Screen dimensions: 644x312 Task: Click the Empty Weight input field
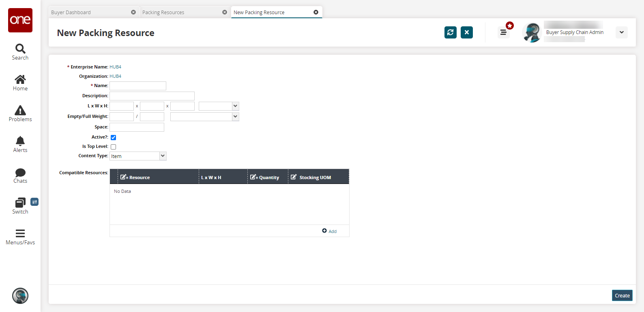tap(122, 117)
